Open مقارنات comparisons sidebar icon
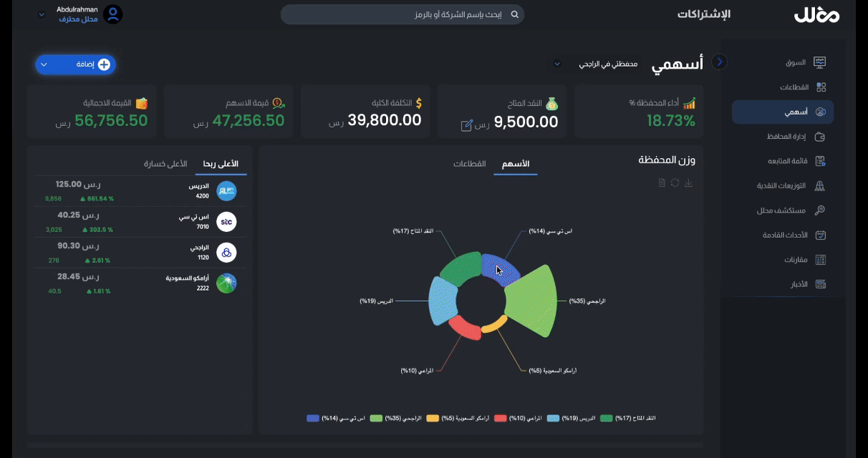This screenshot has height=458, width=868. point(821,260)
